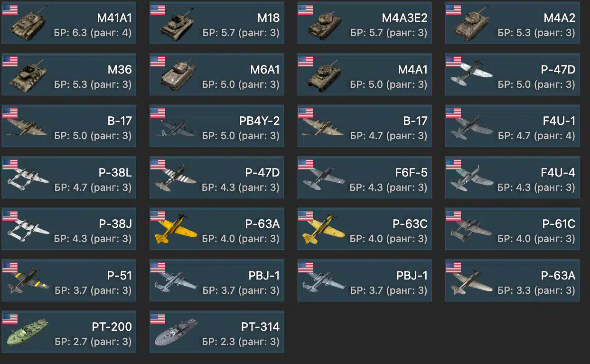Select the invasion-striped P-47D plane icon

tap(175, 177)
